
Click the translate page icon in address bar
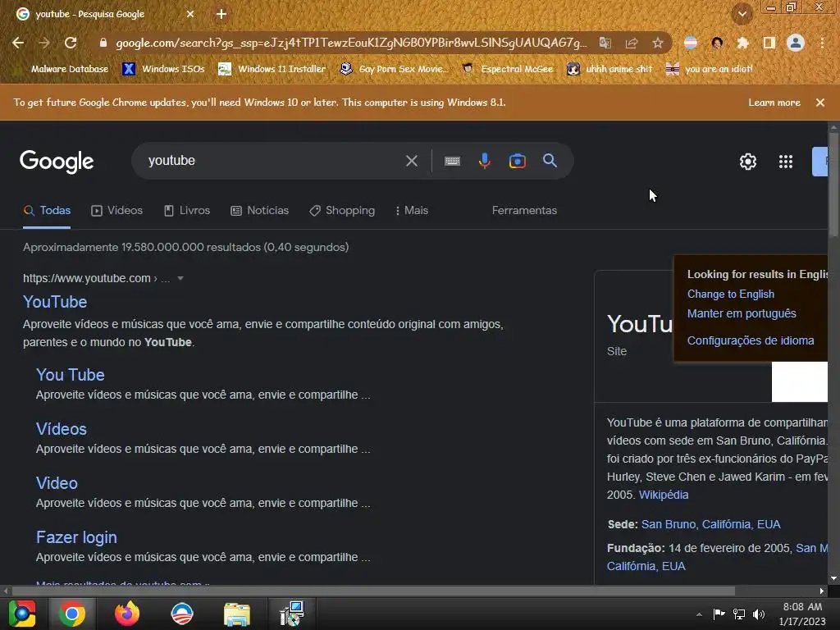pyautogui.click(x=605, y=43)
